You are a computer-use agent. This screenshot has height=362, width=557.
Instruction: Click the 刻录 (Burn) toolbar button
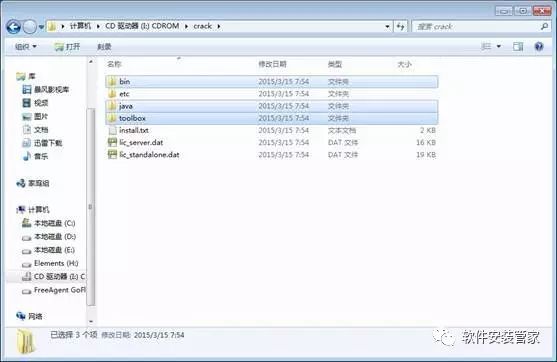[104, 47]
